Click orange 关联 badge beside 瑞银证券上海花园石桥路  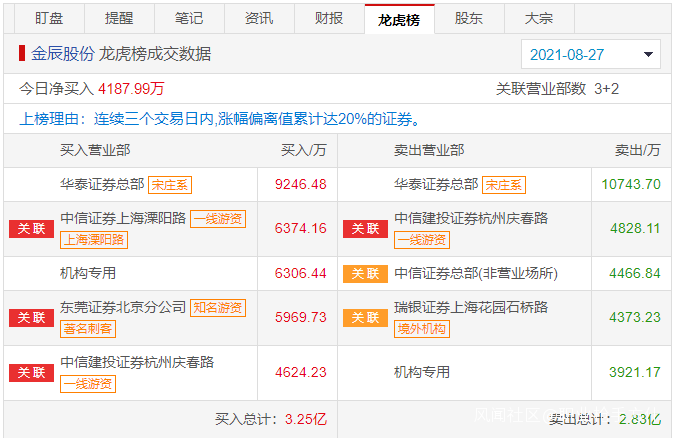pos(365,318)
